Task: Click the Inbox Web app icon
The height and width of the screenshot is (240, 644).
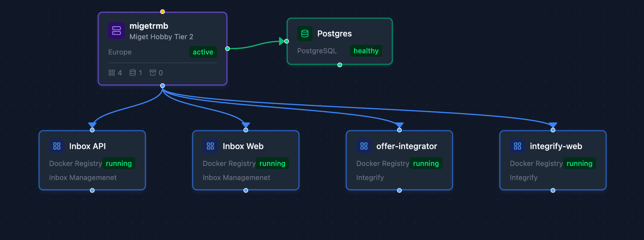Action: tap(210, 146)
